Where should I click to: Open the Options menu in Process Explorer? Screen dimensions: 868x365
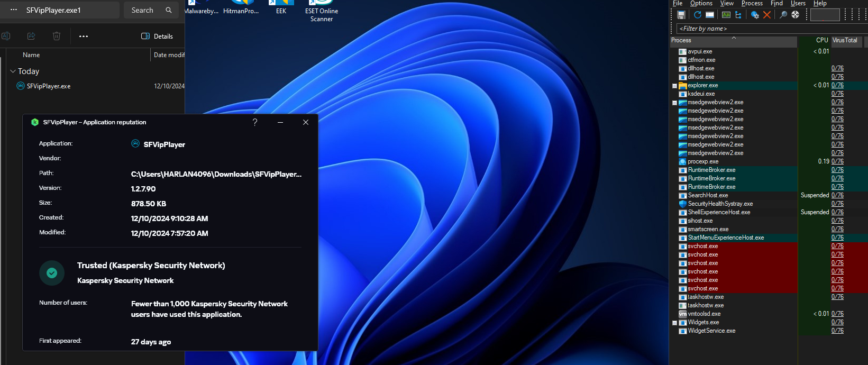point(701,4)
